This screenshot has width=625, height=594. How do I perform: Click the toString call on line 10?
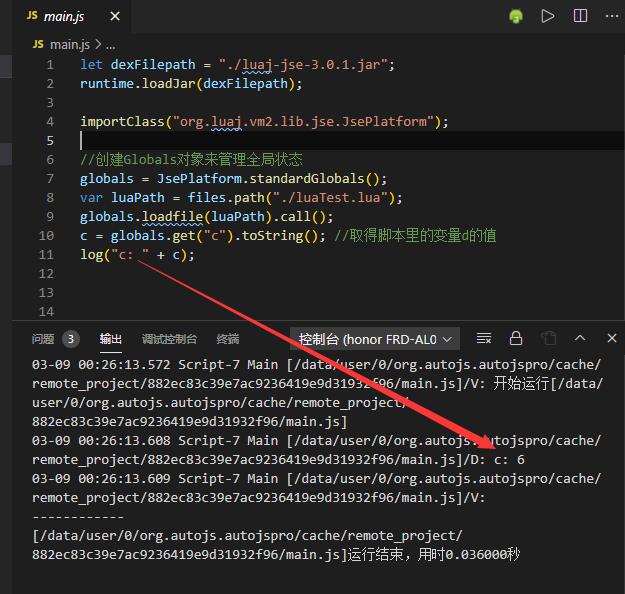pyautogui.click(x=272, y=236)
